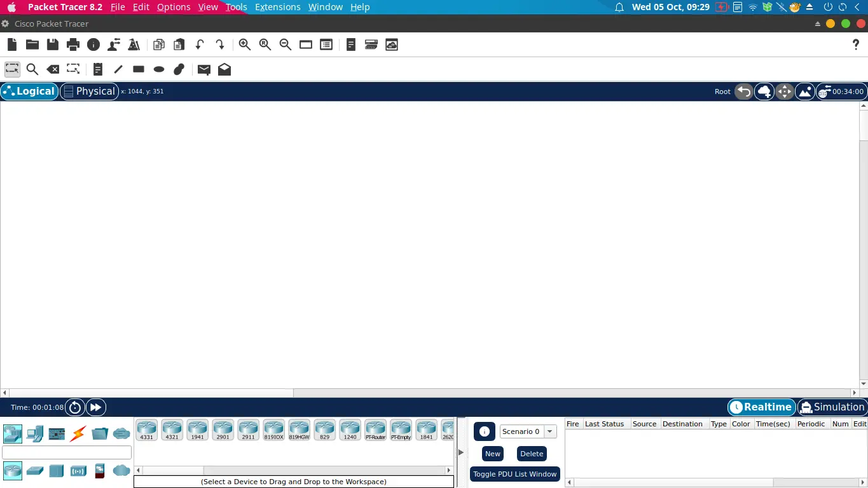Open the File menu
Image resolution: width=868 pixels, height=488 pixels.
pos(118,7)
